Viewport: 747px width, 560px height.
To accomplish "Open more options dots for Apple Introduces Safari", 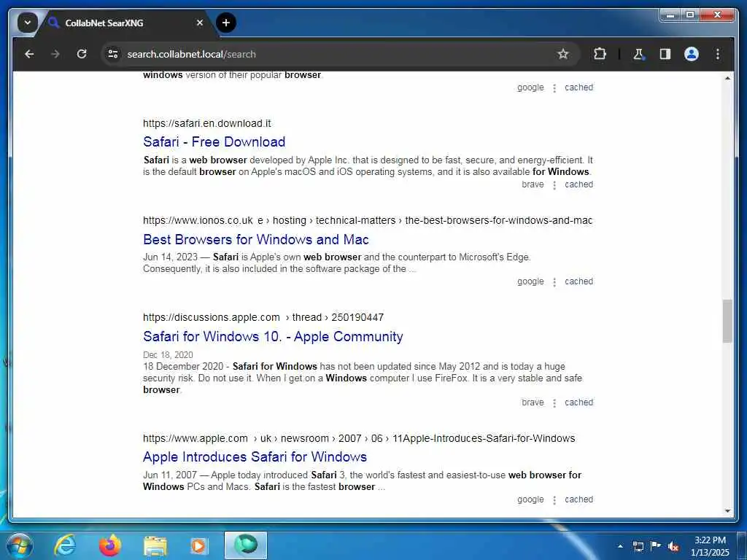I will point(554,500).
